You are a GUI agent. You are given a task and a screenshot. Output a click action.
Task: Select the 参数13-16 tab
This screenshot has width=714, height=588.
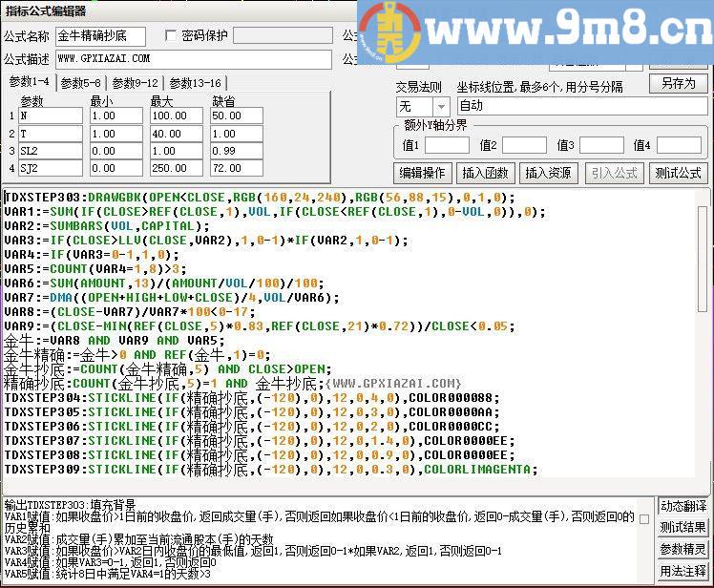[195, 83]
